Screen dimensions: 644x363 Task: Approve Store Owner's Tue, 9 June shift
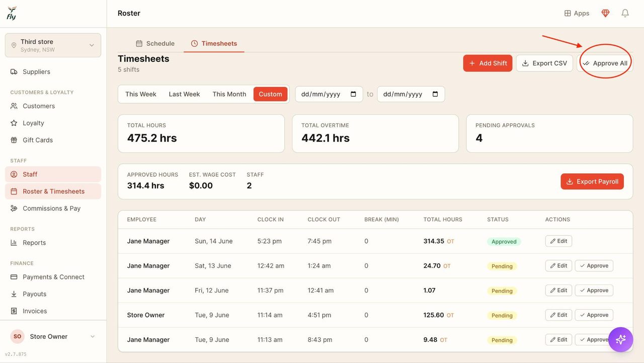[x=594, y=315]
